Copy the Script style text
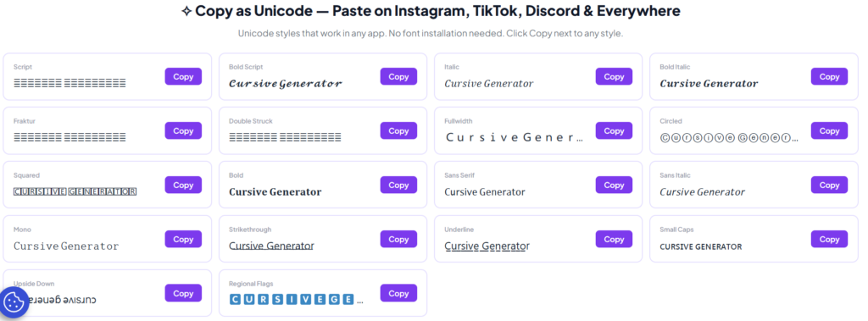 [183, 77]
